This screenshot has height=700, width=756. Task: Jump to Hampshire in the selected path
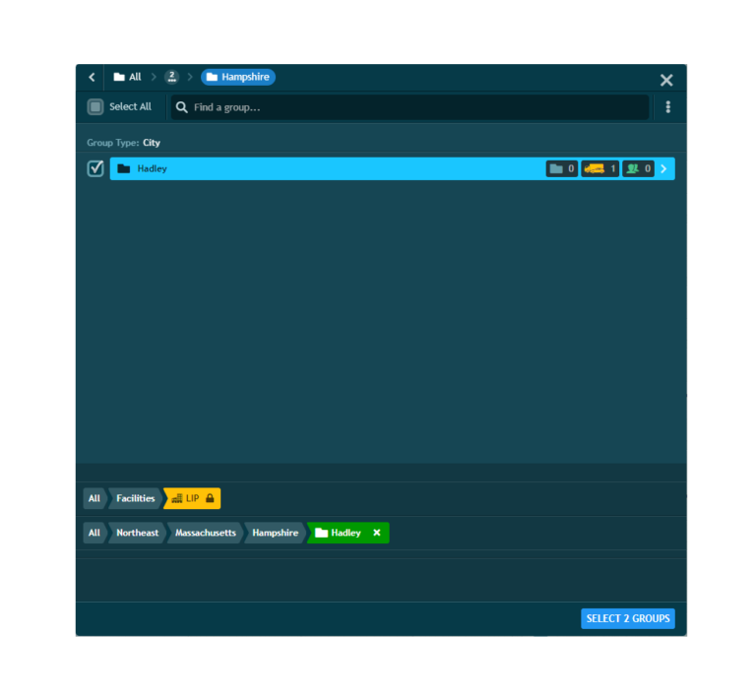click(x=276, y=533)
